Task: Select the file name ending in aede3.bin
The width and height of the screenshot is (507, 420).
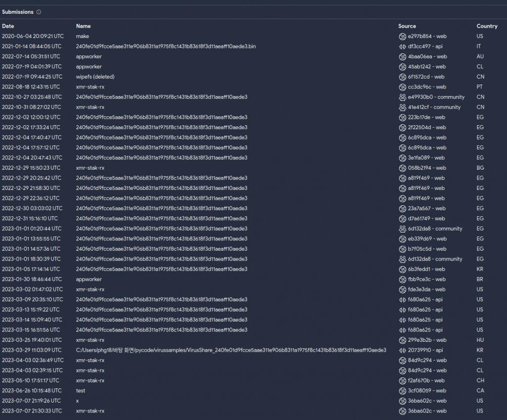Action: [166, 46]
